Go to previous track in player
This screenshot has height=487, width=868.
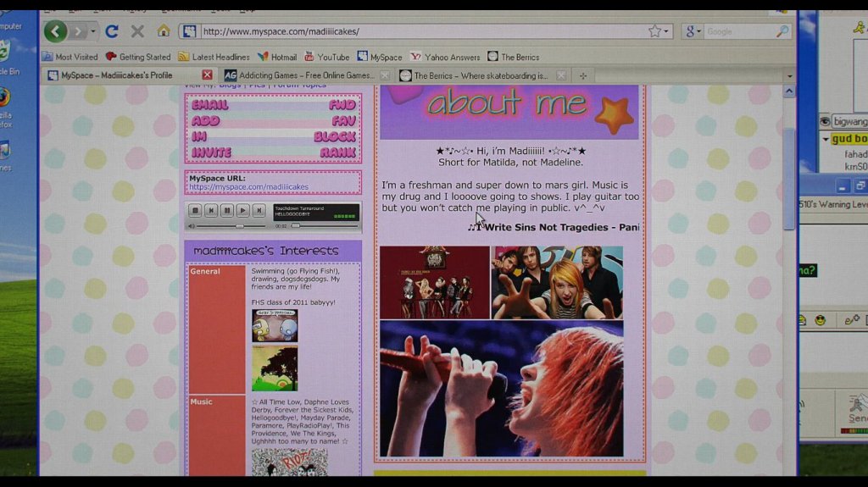[x=211, y=210]
